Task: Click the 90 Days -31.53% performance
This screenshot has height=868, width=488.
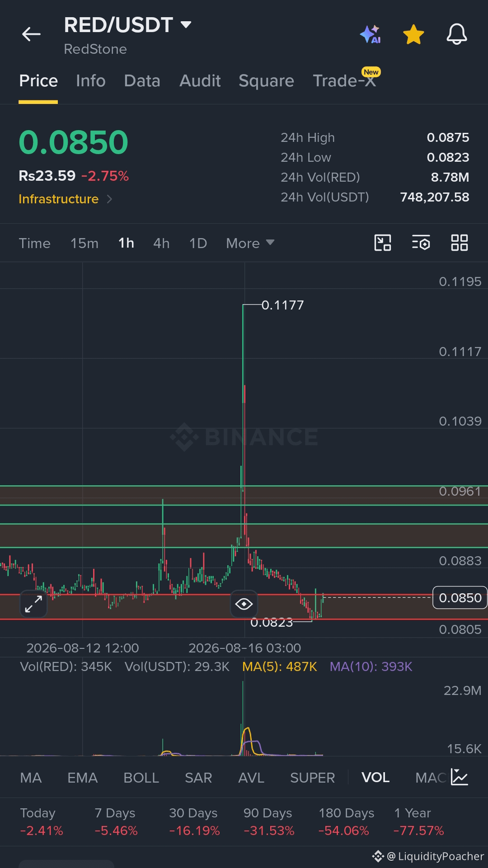Action: [x=269, y=821]
